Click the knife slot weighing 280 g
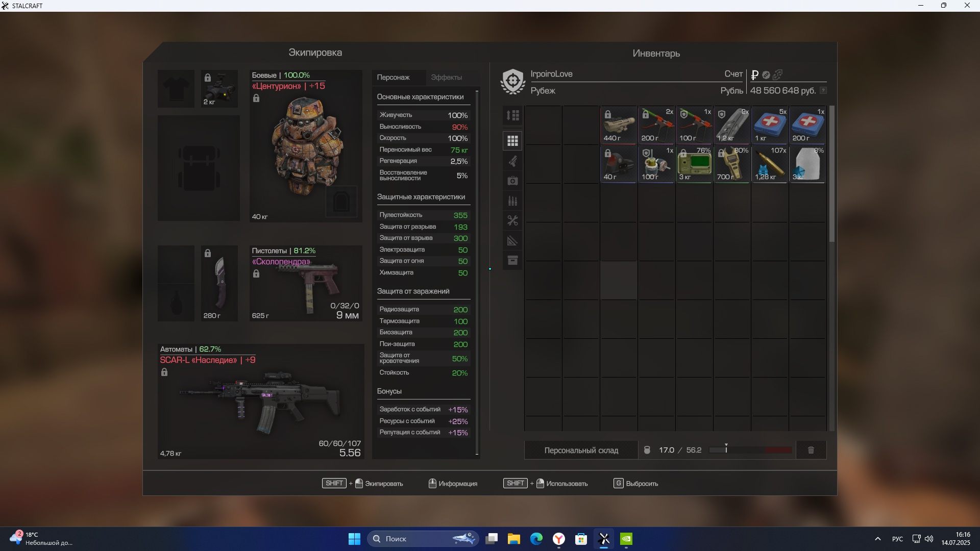 pos(219,283)
